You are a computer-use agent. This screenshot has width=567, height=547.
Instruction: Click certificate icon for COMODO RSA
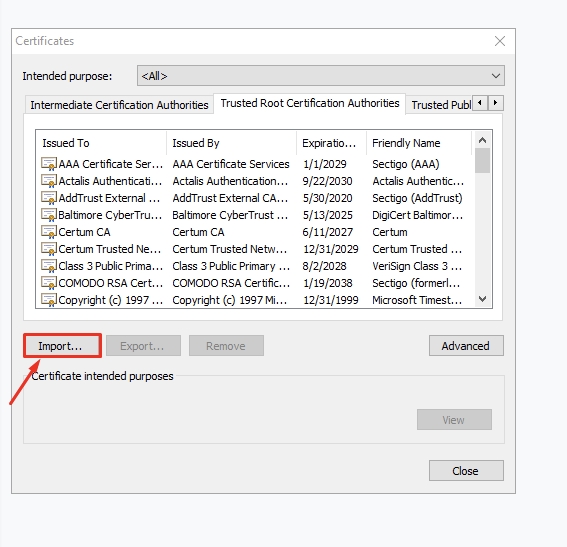pyautogui.click(x=49, y=283)
